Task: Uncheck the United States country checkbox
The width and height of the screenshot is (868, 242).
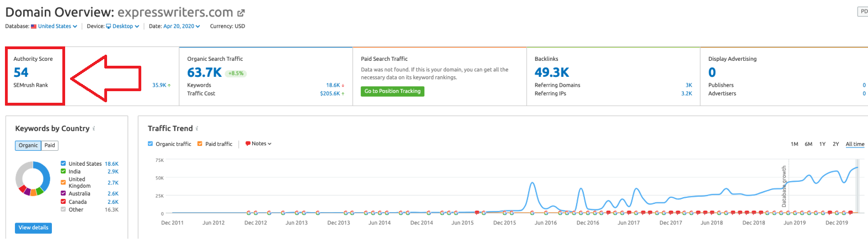Action: coord(63,164)
